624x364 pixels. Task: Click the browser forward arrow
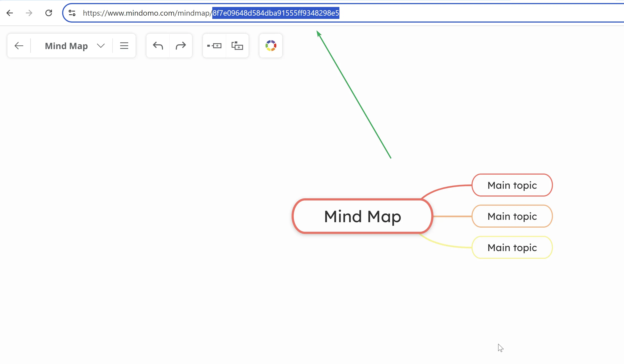[x=29, y=13]
